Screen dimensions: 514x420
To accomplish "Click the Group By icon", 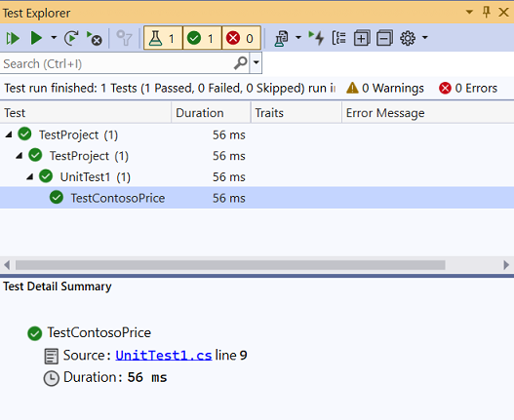I will [338, 38].
